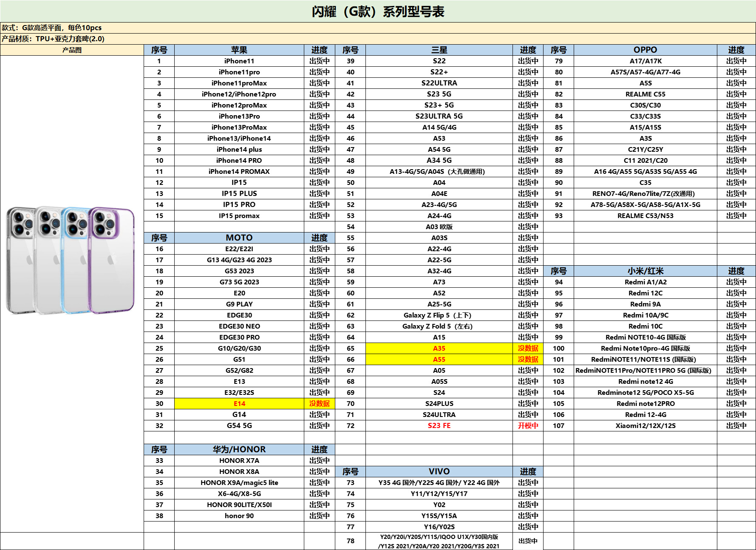The image size is (756, 550).
Task: Select the A14 5G/4G cell
Action: point(439,128)
